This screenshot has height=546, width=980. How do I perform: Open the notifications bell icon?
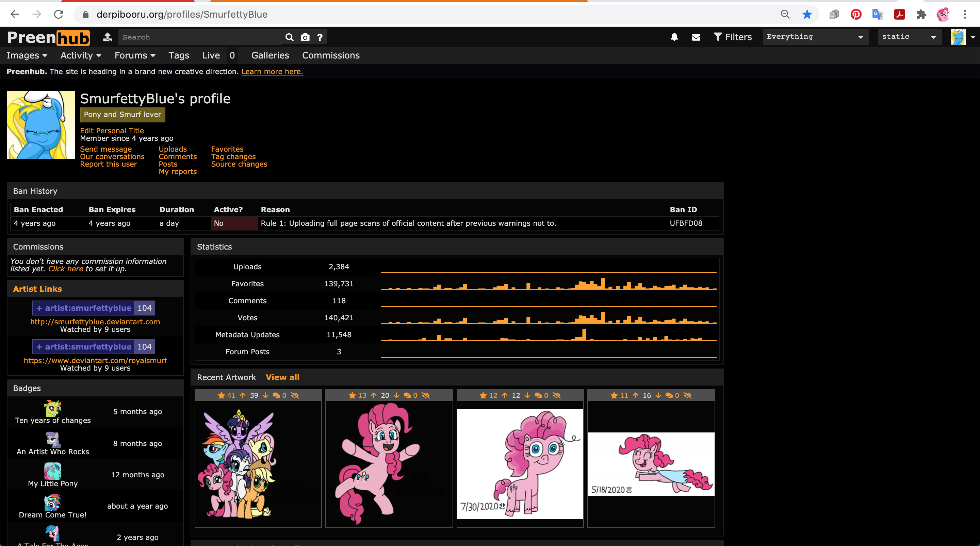click(674, 37)
